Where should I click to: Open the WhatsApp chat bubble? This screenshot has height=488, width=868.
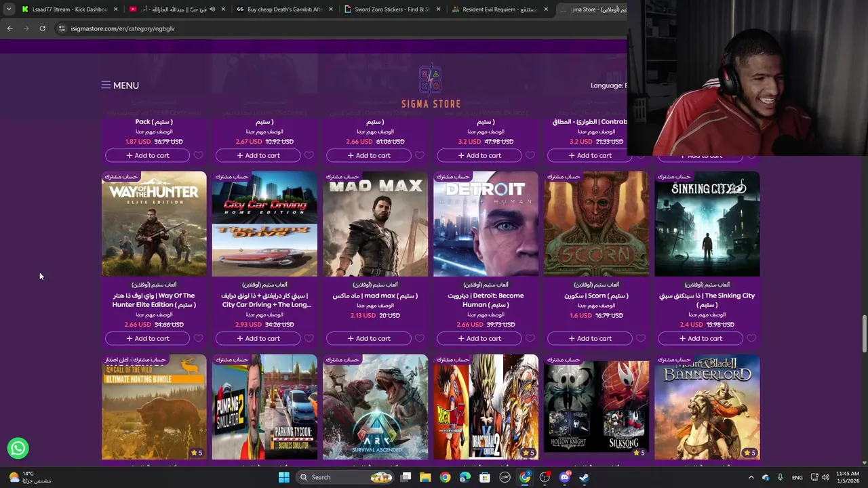click(18, 448)
